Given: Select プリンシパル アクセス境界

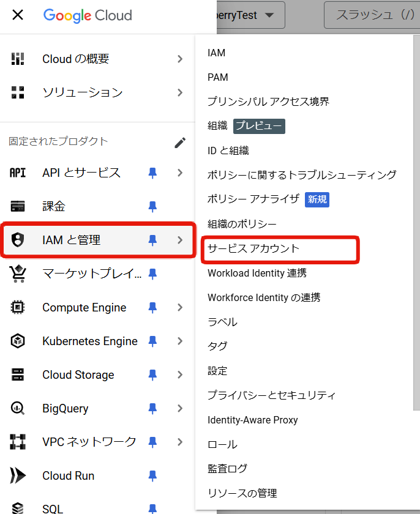Looking at the screenshot, I should click(268, 102).
